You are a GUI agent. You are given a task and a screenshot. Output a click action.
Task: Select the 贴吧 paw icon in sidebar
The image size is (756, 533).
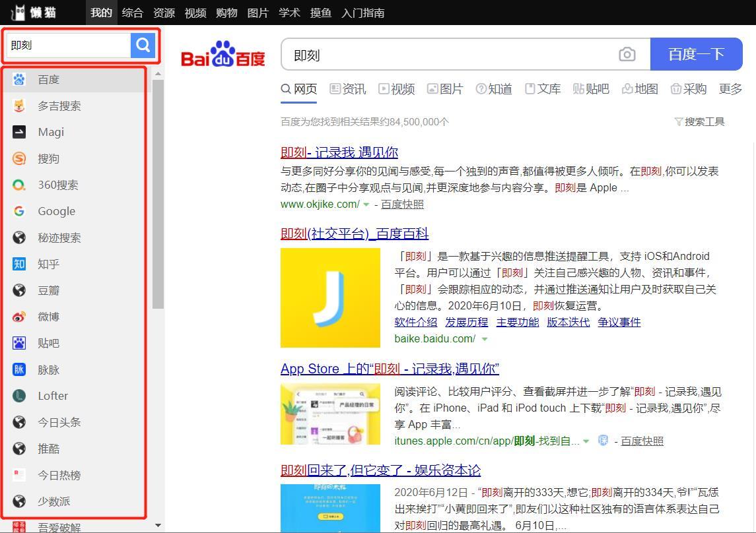18,343
